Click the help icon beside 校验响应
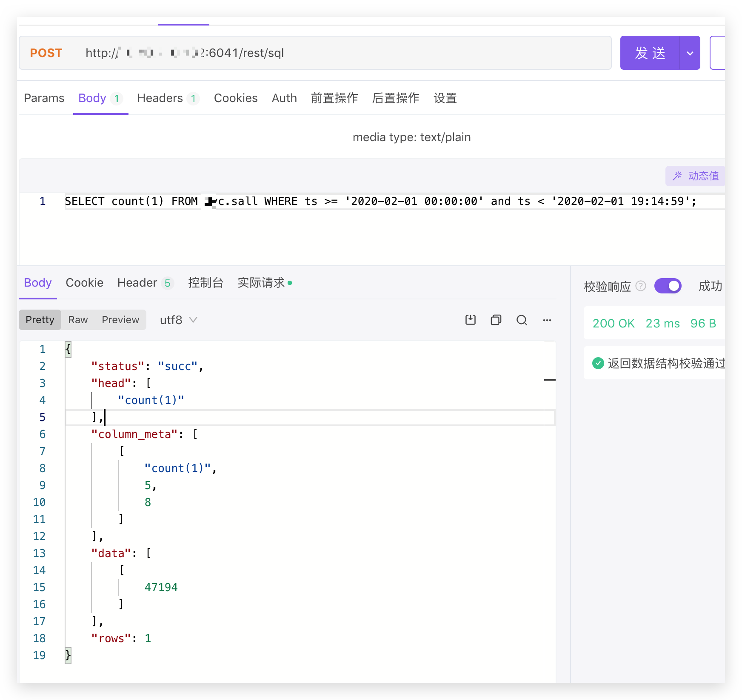This screenshot has height=700, width=742. click(641, 286)
